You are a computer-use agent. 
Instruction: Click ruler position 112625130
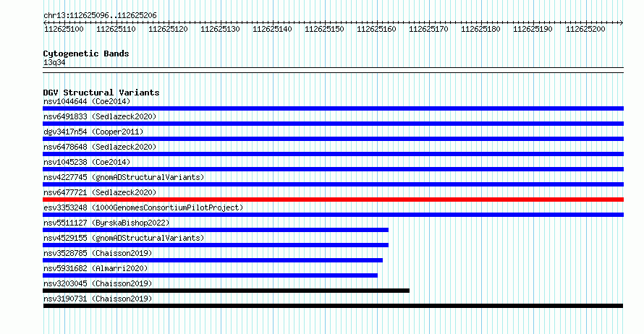click(220, 29)
